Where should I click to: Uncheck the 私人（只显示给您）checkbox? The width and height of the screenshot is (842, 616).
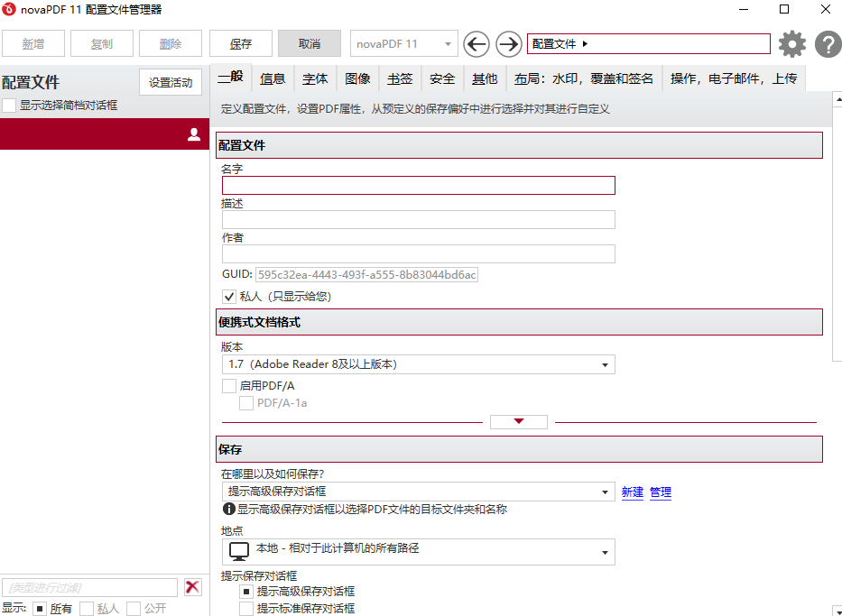pos(229,296)
